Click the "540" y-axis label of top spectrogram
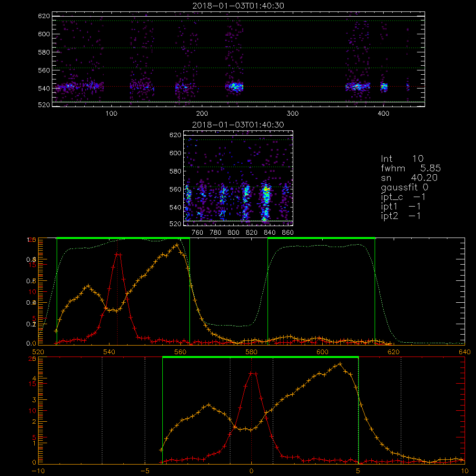This screenshot has height=476, width=476. tap(44, 89)
